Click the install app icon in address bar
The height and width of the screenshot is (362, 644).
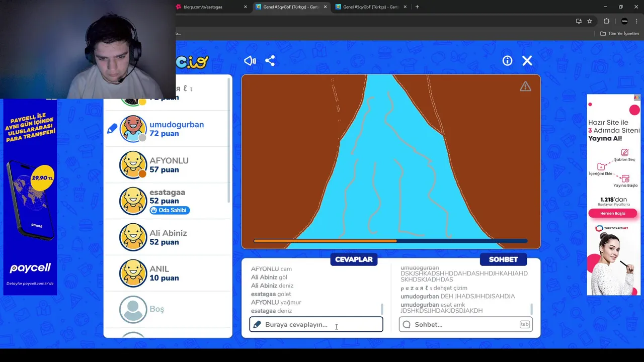coord(579,21)
